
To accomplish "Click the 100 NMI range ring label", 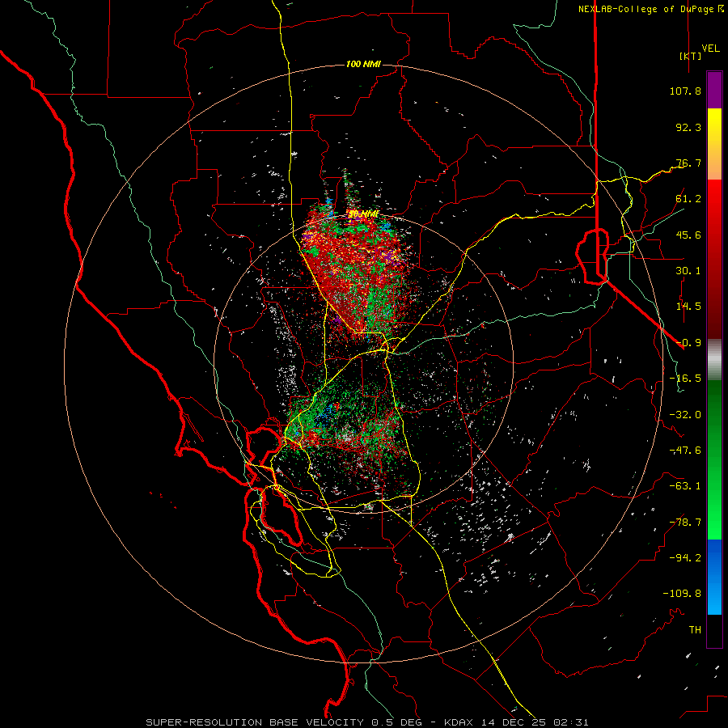I will click(x=363, y=64).
